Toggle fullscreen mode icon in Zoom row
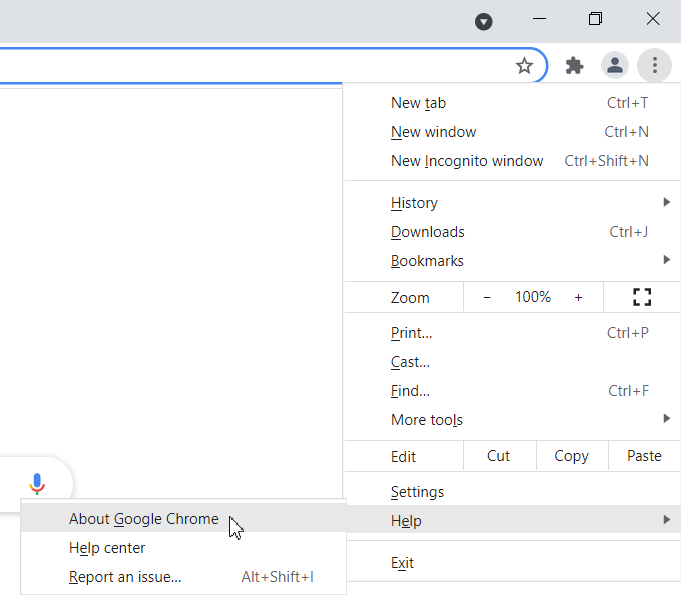681x608 pixels. pyautogui.click(x=642, y=297)
